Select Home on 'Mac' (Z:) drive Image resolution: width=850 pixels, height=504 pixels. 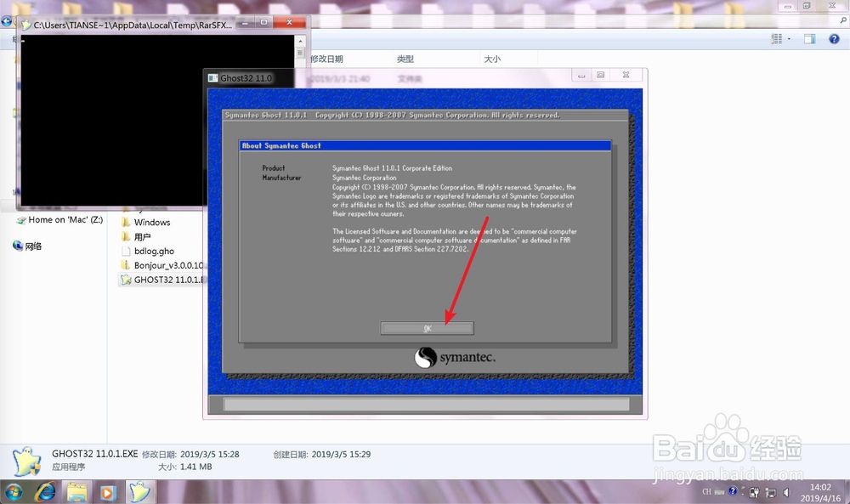click(59, 220)
